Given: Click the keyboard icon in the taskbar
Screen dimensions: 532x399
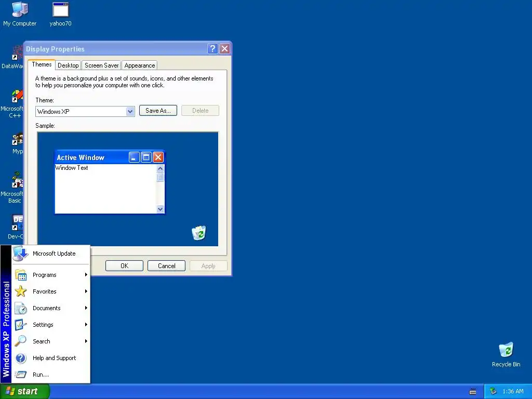Looking at the screenshot, I should coord(473,392).
